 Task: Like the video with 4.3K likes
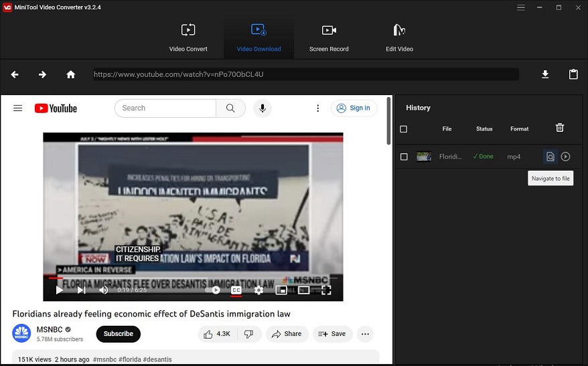[218, 334]
